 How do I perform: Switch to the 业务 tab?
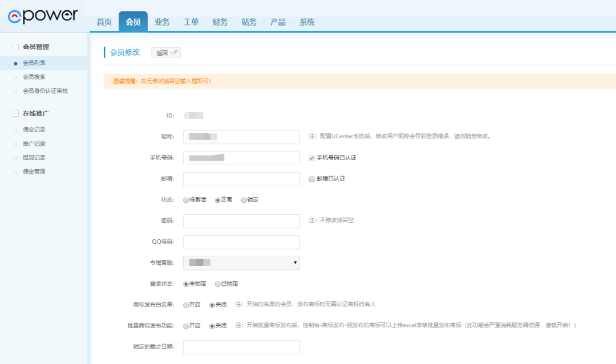point(162,22)
